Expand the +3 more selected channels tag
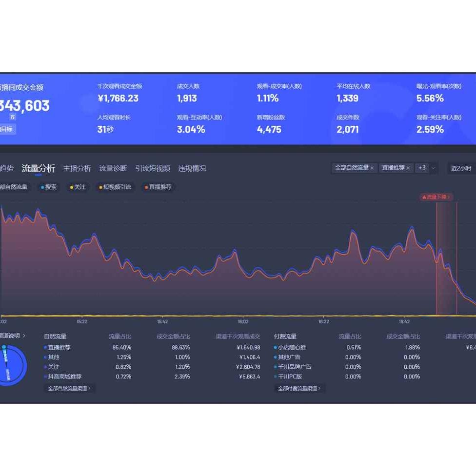Viewport: 476px width, 476px height. 422,168
